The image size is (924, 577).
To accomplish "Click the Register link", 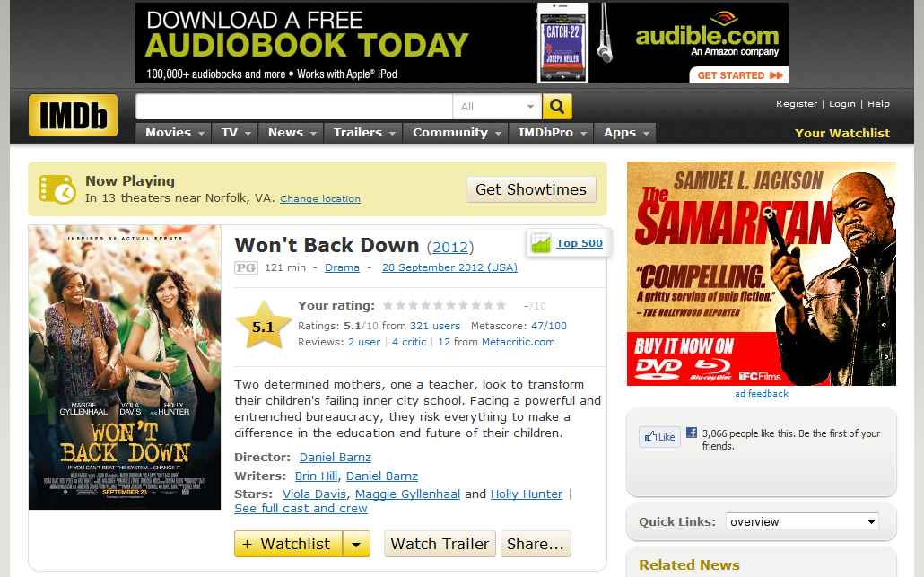I will pyautogui.click(x=796, y=104).
